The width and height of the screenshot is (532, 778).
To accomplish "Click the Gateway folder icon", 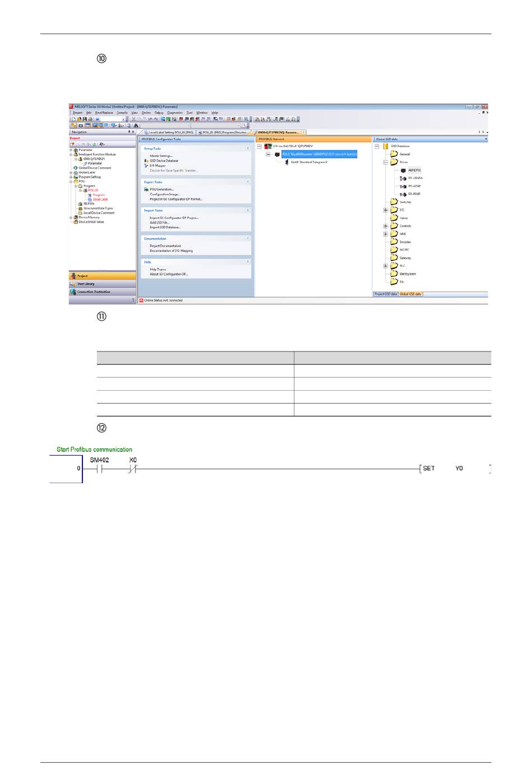I will [394, 258].
